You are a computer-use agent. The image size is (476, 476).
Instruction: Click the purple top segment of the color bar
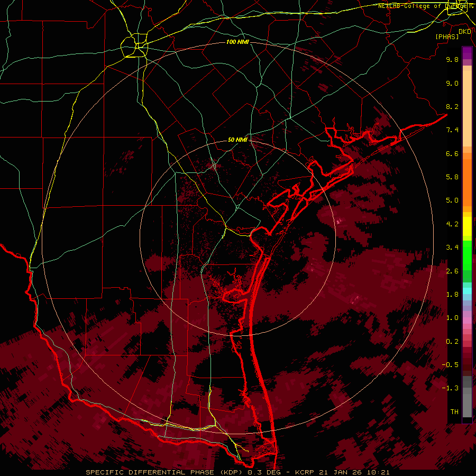tap(467, 53)
